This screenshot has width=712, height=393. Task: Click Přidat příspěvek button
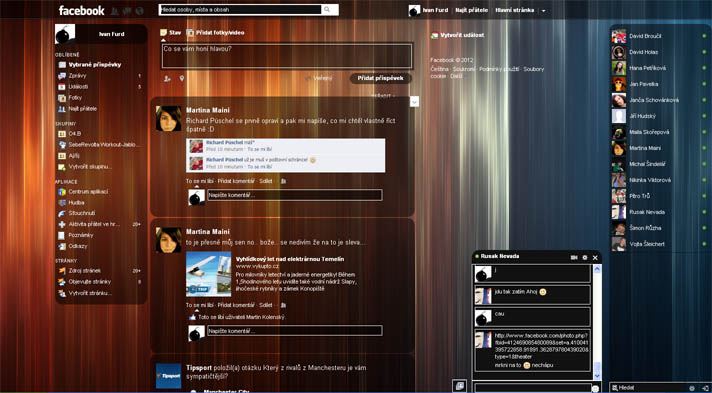click(x=381, y=79)
